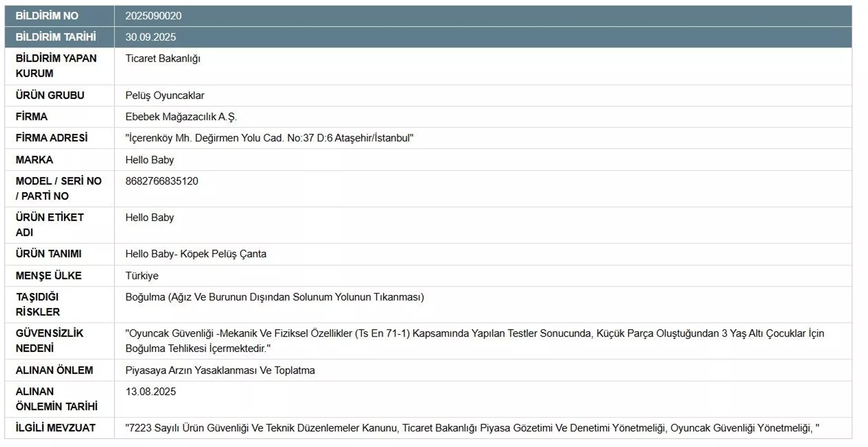Image resolution: width=868 pixels, height=447 pixels.
Task: Select the FİRMA row header
Action: click(31, 117)
